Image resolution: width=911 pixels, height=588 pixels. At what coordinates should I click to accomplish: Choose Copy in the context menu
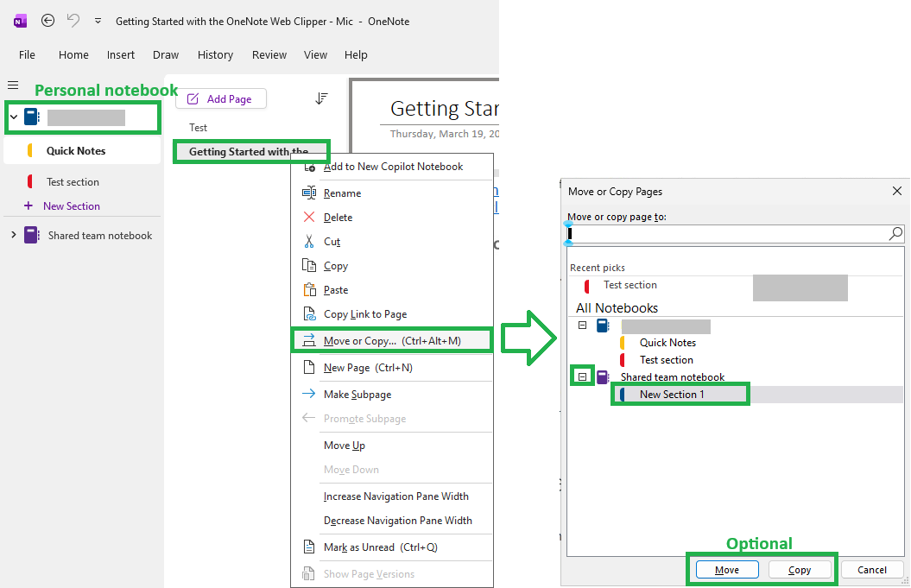pos(392,266)
